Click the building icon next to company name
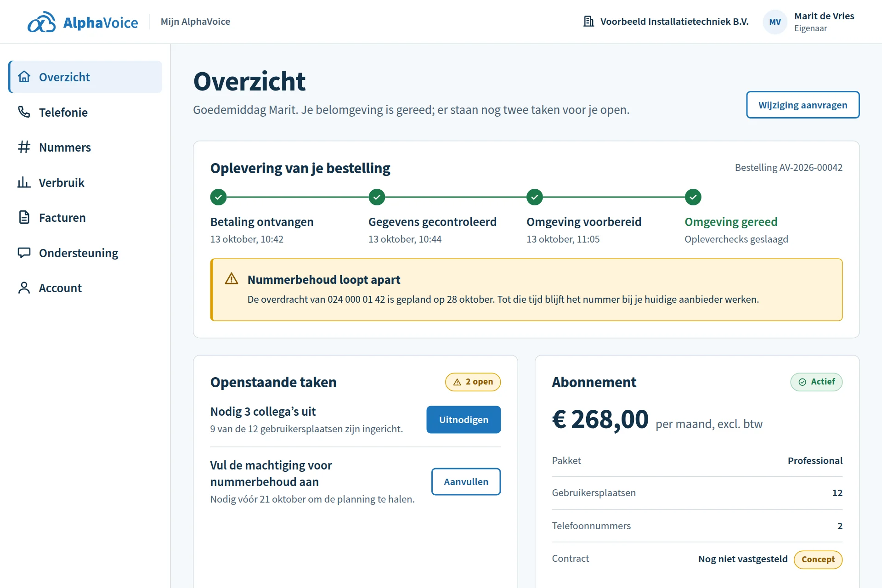Screen dimensions: 882x588 click(x=588, y=21)
